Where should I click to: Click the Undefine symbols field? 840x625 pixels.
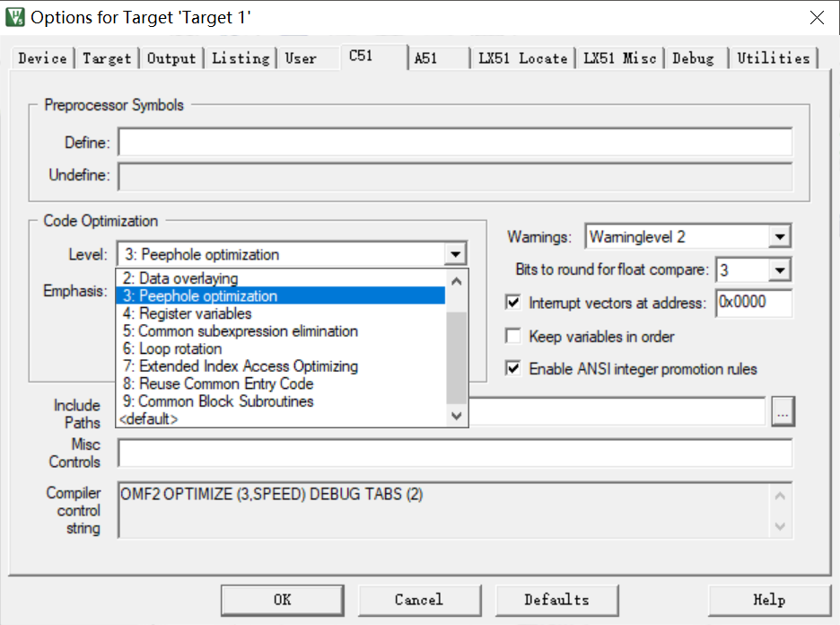coord(455,176)
